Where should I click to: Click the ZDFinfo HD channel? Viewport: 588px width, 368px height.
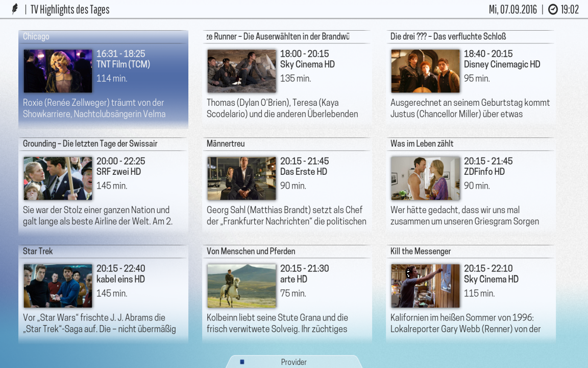[484, 172]
